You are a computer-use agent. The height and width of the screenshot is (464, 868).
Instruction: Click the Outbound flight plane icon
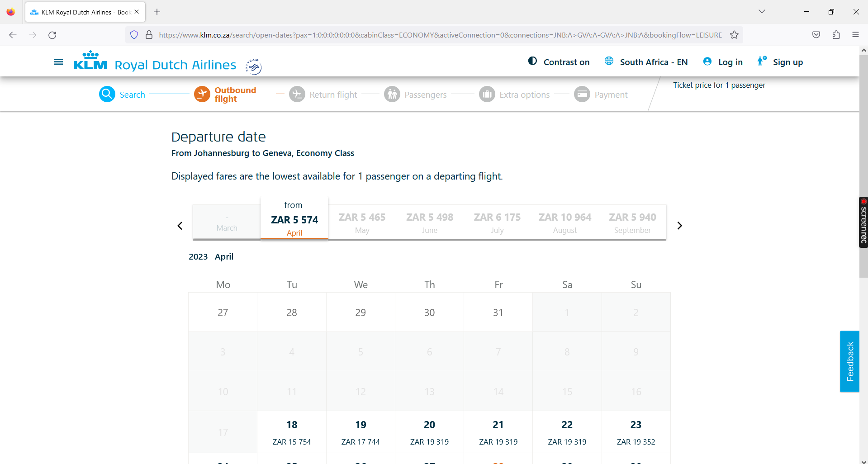(202, 94)
